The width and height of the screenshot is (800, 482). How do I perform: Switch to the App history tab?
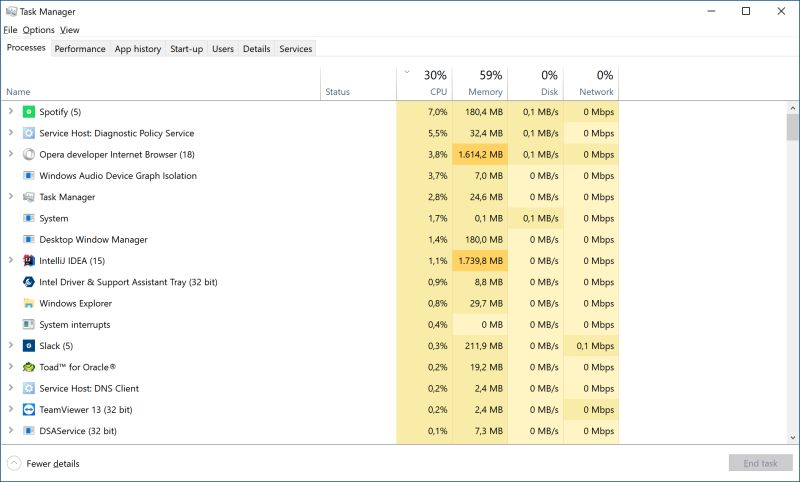(x=138, y=49)
